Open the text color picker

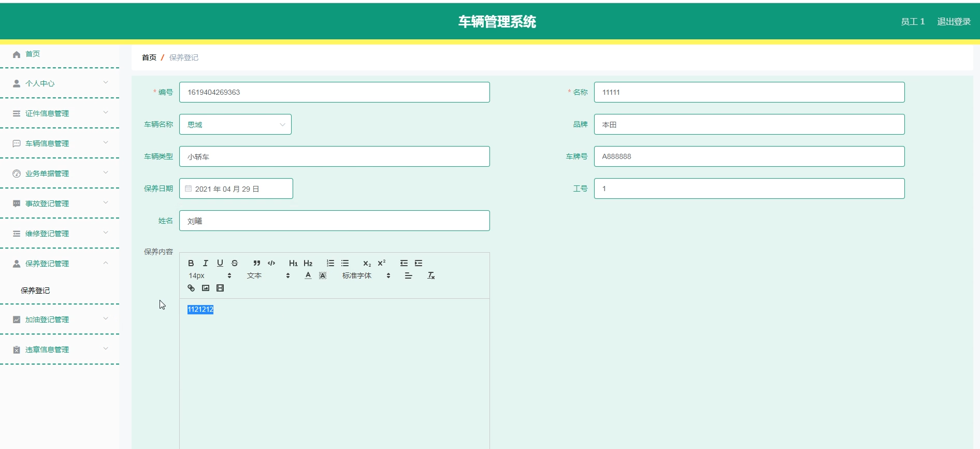click(x=308, y=276)
